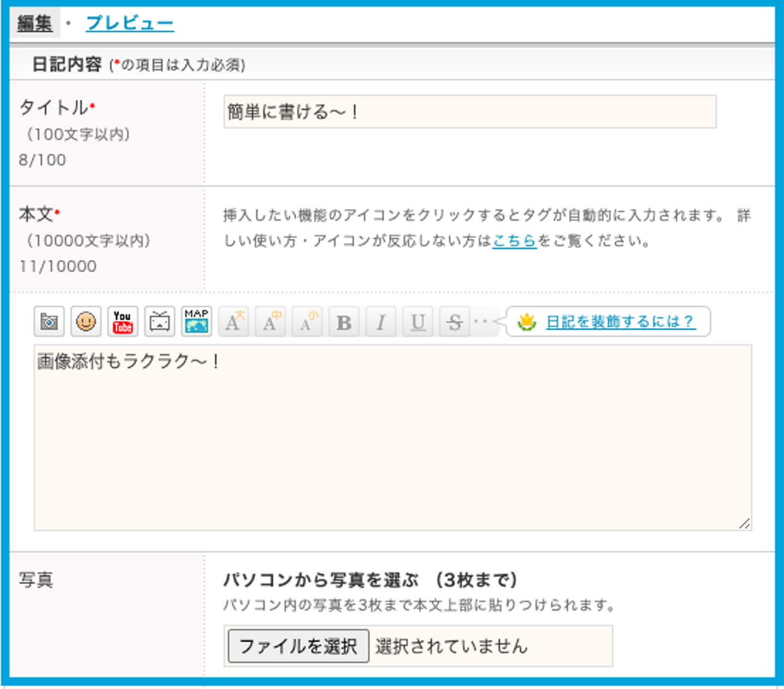Switch to the プレビュー tab
Image resolution: width=784 pixels, height=689 pixels.
130,23
